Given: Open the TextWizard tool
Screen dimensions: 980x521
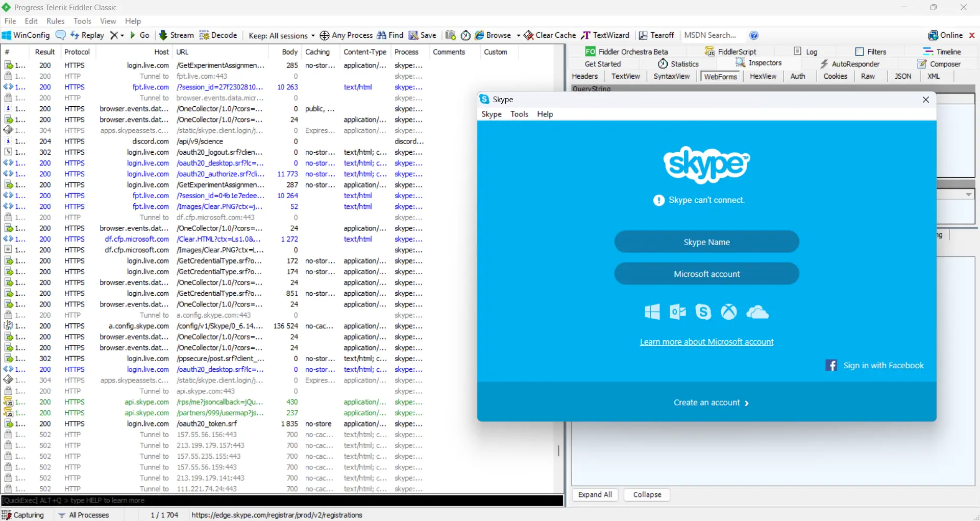Looking at the screenshot, I should [x=605, y=35].
